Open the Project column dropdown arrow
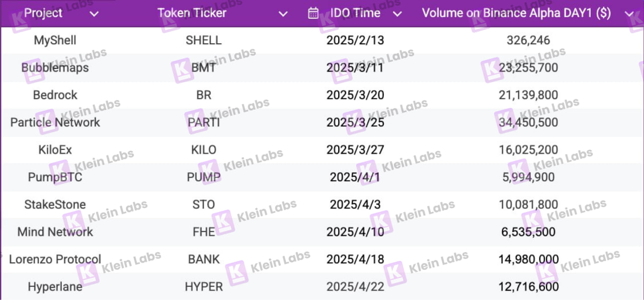The image size is (644, 300). (94, 14)
